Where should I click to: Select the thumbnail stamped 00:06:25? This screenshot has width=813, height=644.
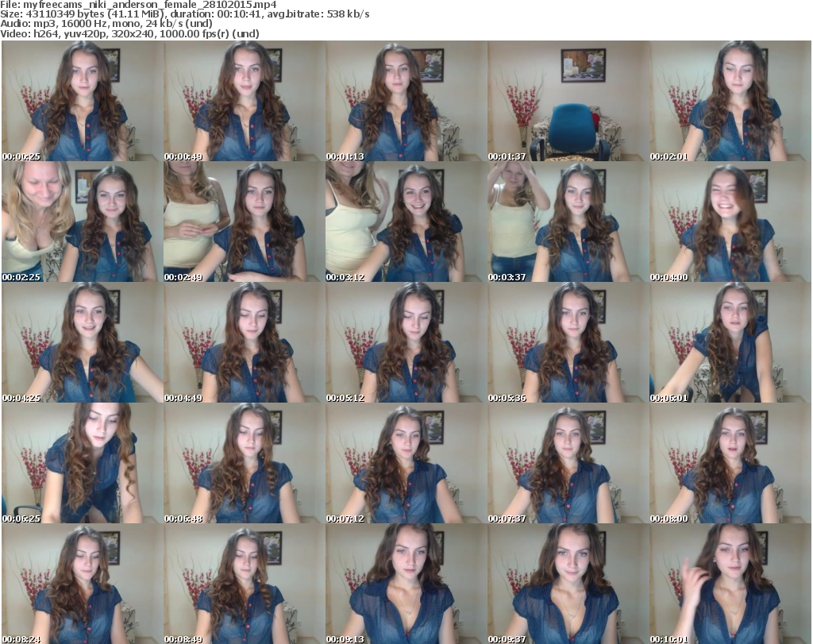(83, 463)
